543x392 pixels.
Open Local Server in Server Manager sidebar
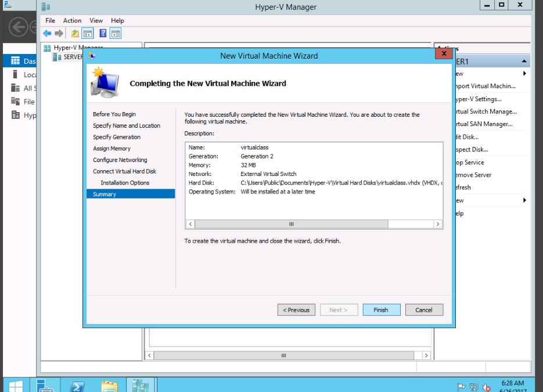pos(23,75)
